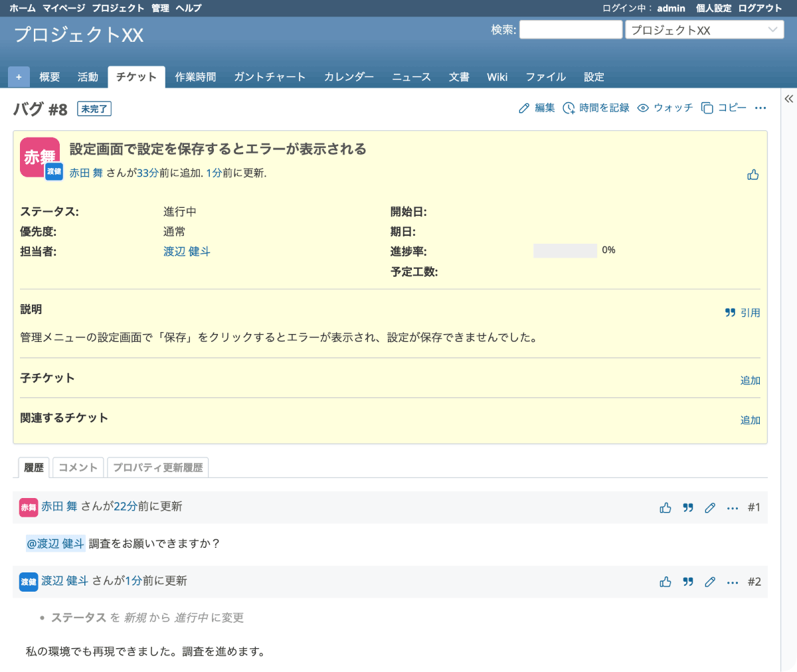This screenshot has height=672, width=797.
Task: Like the ticket with thumbs-up icon
Action: click(753, 175)
